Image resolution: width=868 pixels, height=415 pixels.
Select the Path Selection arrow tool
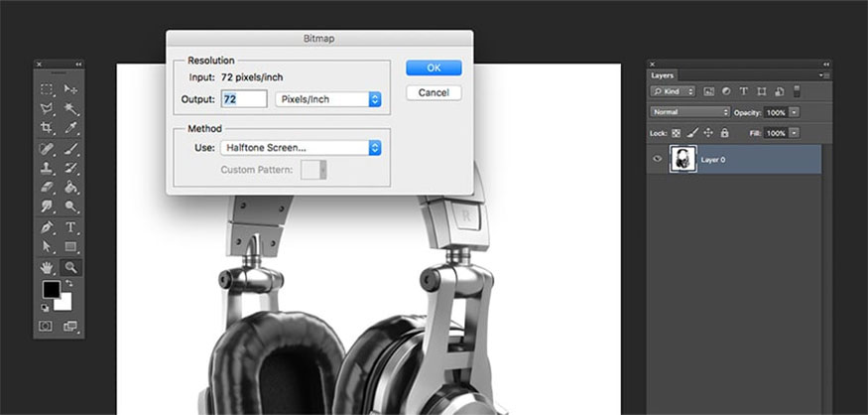pyautogui.click(x=47, y=246)
